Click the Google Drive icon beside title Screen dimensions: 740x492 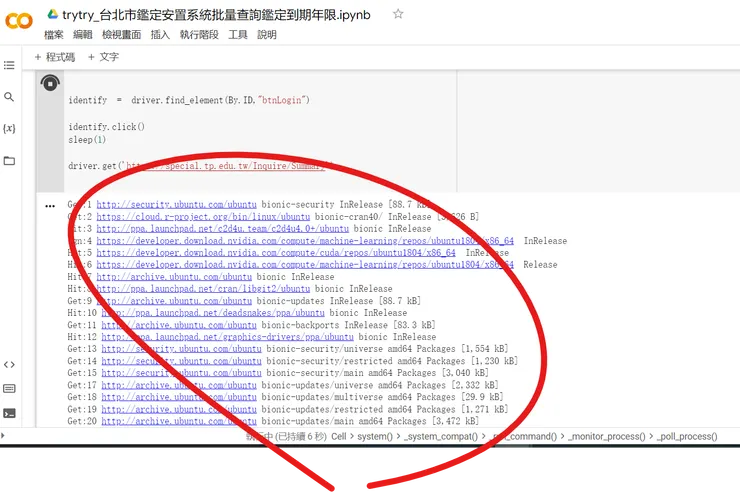[53, 14]
